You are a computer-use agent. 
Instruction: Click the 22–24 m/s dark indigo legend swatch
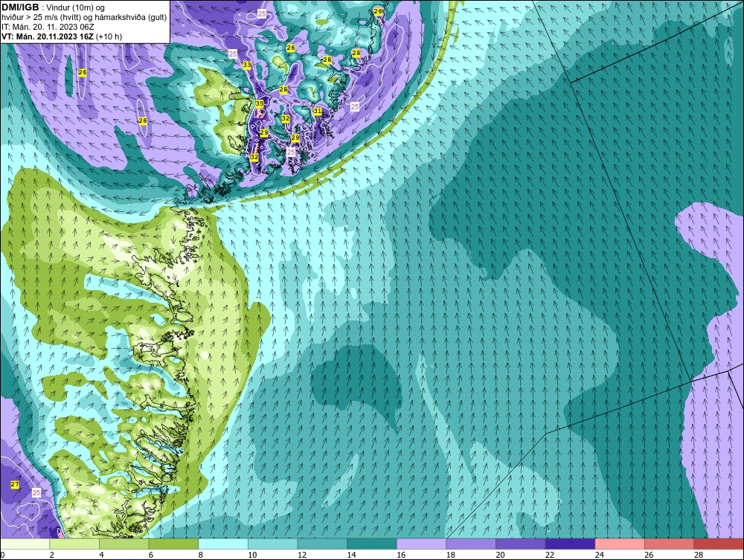pos(571,544)
